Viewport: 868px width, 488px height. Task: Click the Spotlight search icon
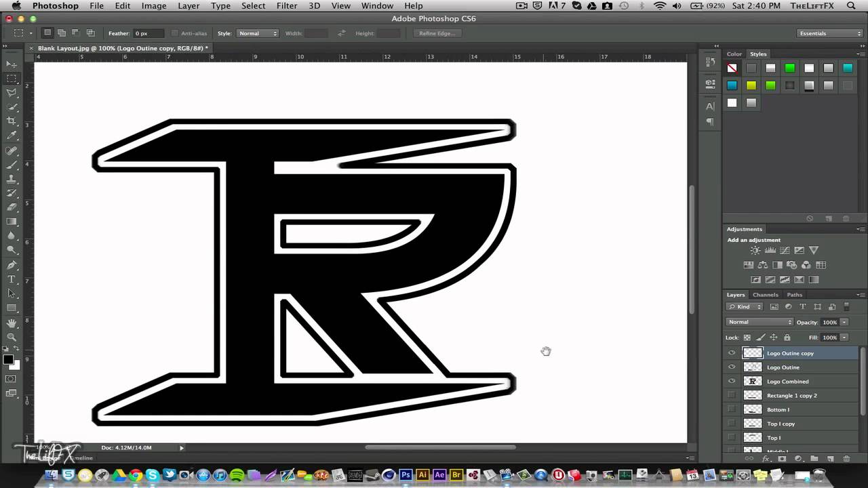(851, 6)
